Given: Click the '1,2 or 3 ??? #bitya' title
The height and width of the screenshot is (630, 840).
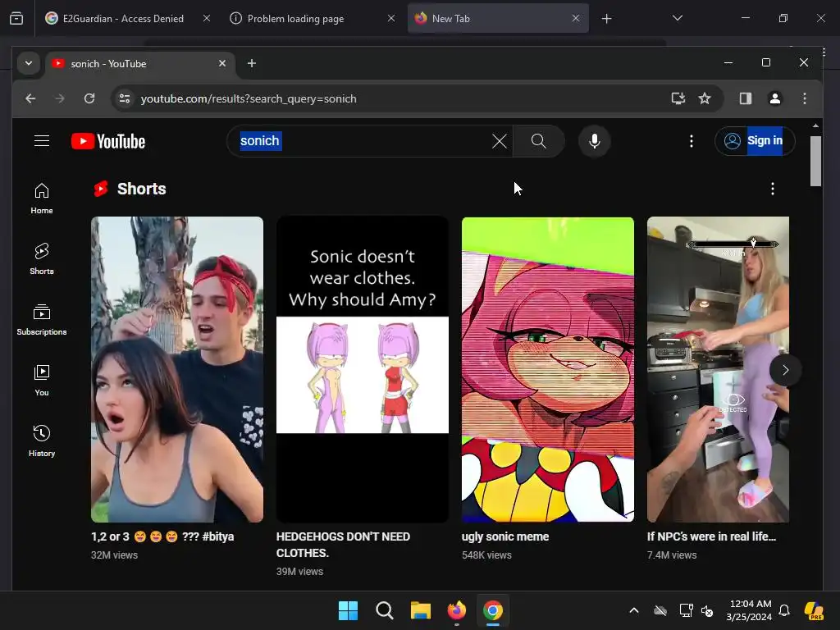Looking at the screenshot, I should point(162,536).
